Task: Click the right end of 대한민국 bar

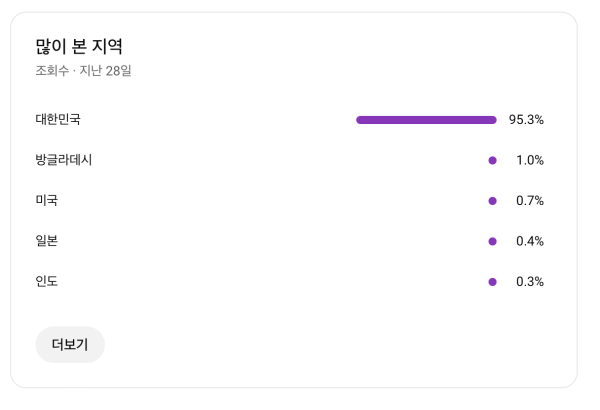Action: pyautogui.click(x=493, y=120)
